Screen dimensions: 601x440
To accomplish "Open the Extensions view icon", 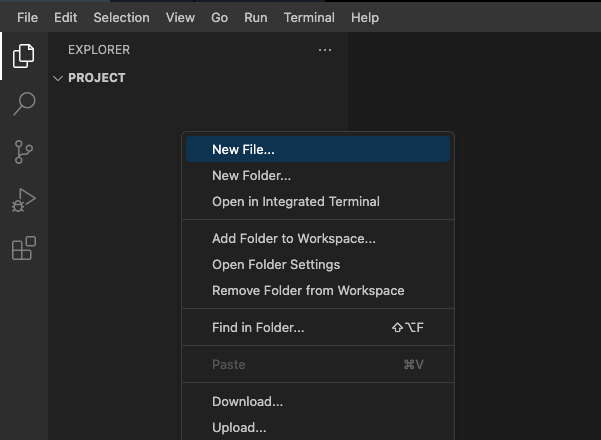I will (x=23, y=248).
